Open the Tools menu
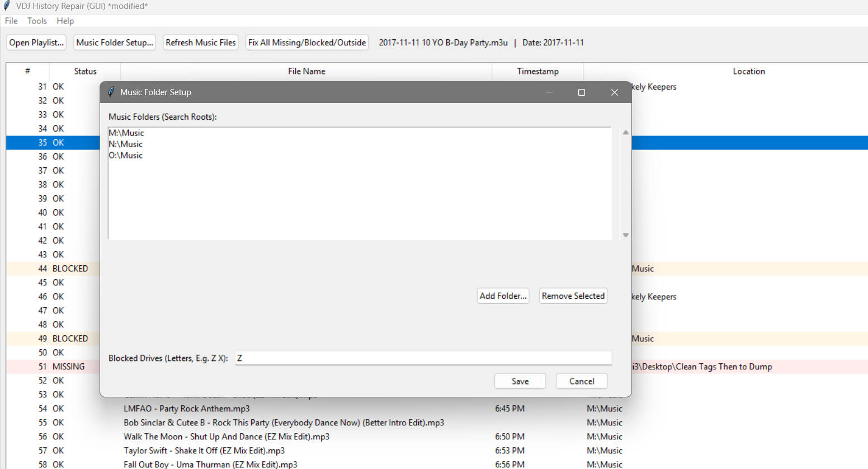Screen dimensions: 868x469 37,21
